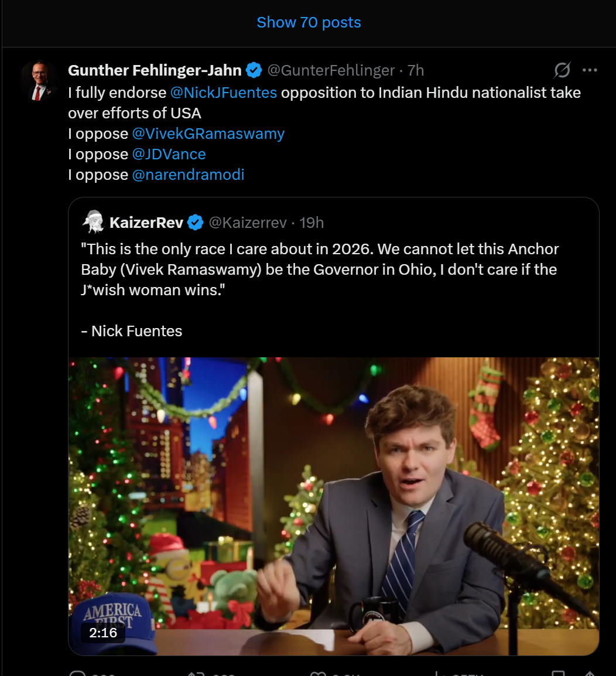This screenshot has width=616, height=676.
Task: Open the three-dot more options menu
Action: [590, 71]
